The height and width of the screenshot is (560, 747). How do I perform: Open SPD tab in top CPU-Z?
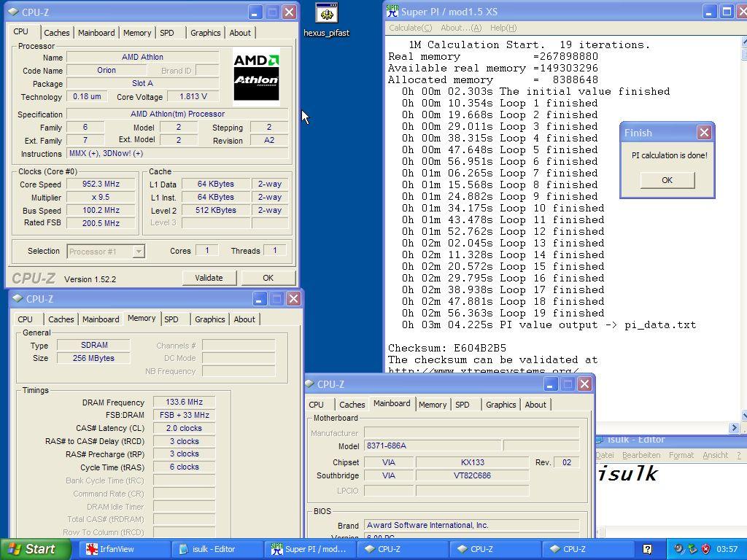pos(167,33)
